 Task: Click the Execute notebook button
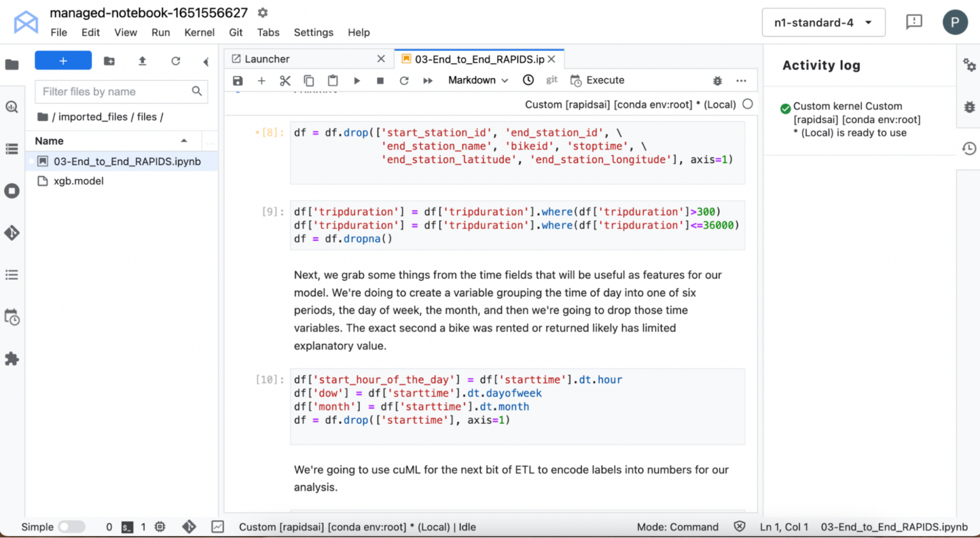tap(597, 80)
